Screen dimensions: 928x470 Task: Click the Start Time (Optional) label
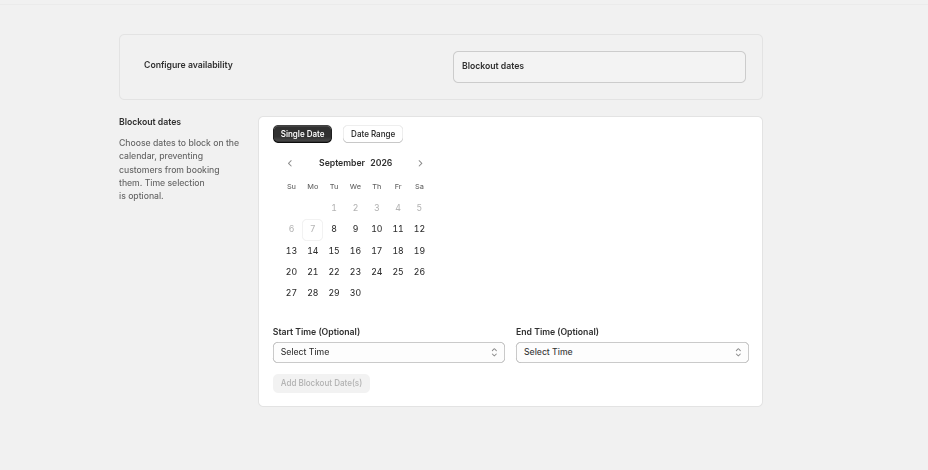pyautogui.click(x=316, y=332)
